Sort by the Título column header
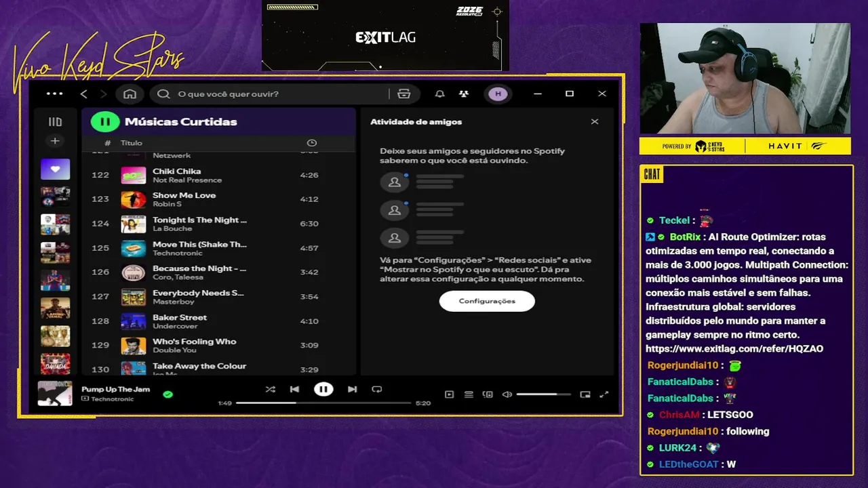 (132, 143)
